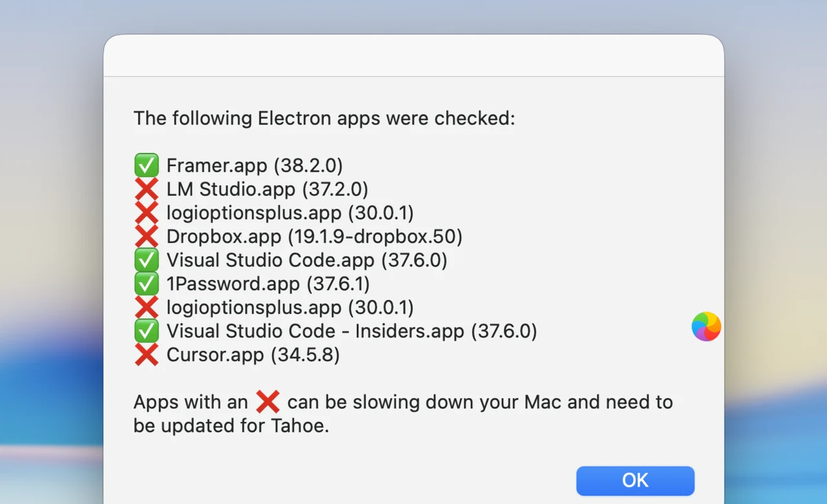Click the checkmark beside Visual Studio Code - Insiders.app

[147, 331]
